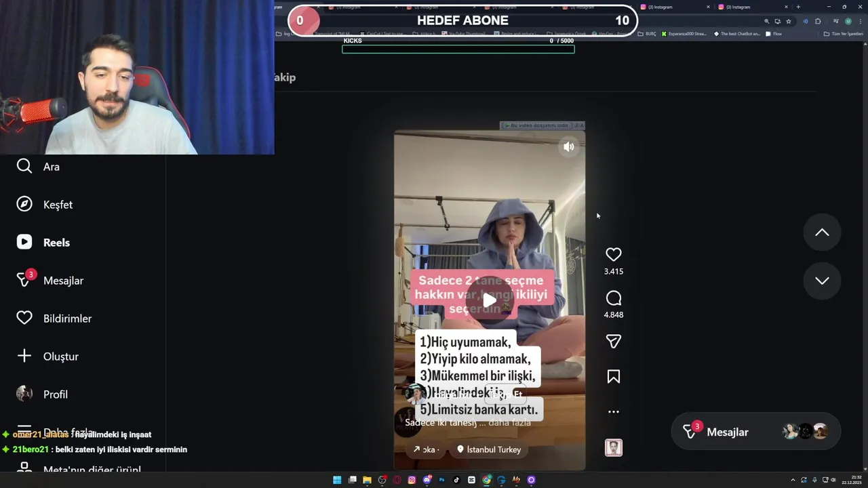Image resolution: width=868 pixels, height=488 pixels.
Task: Open 'The best ChatBot' bookmark
Action: click(x=737, y=34)
